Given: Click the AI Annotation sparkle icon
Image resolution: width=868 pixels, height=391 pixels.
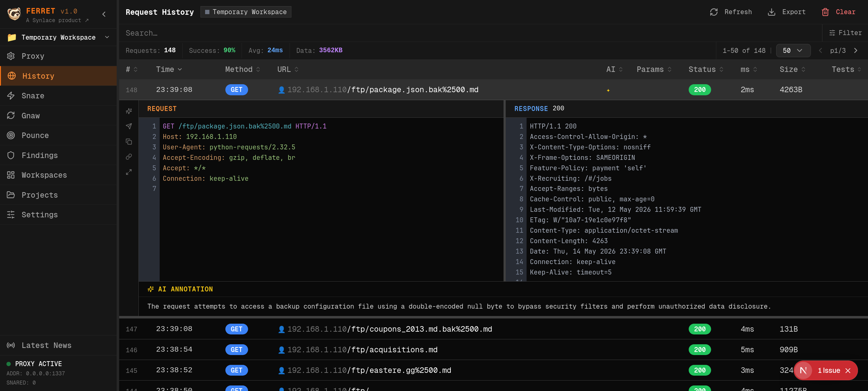Looking at the screenshot, I should coord(151,289).
